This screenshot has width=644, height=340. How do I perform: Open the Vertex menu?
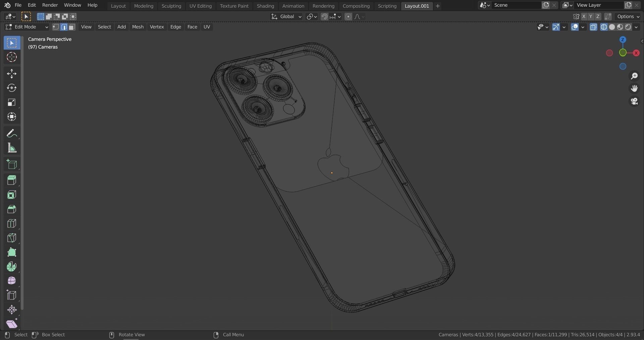click(157, 27)
